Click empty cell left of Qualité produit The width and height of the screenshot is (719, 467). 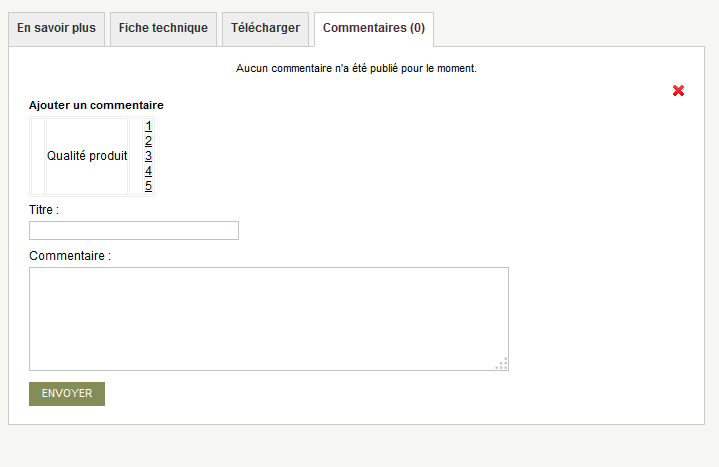click(x=38, y=156)
